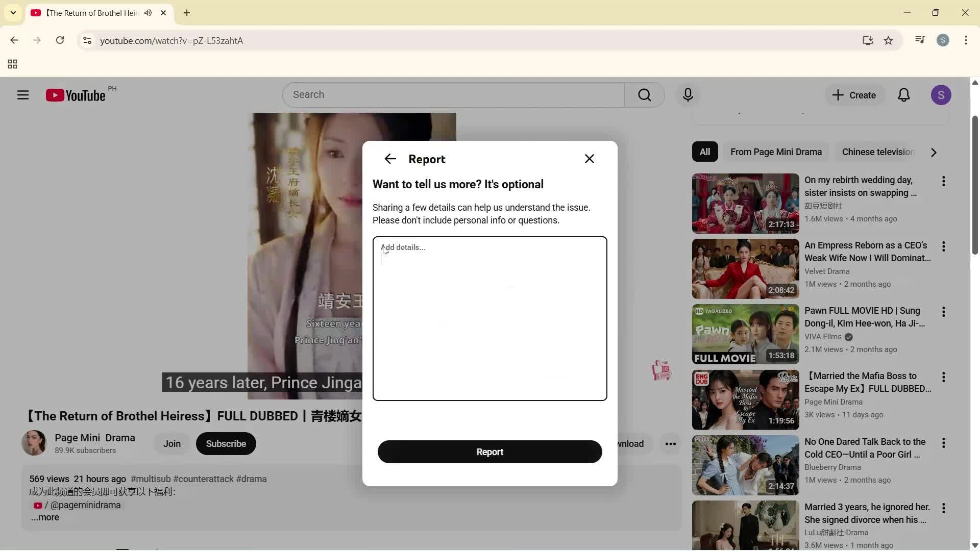980x551 pixels.
Task: Open YouTube notifications bell
Action: click(x=904, y=95)
